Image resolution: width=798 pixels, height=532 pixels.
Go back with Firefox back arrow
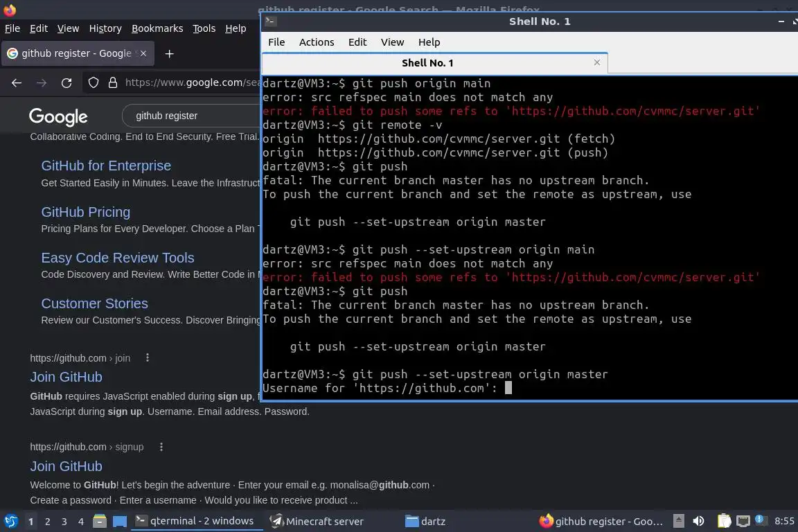coord(17,83)
